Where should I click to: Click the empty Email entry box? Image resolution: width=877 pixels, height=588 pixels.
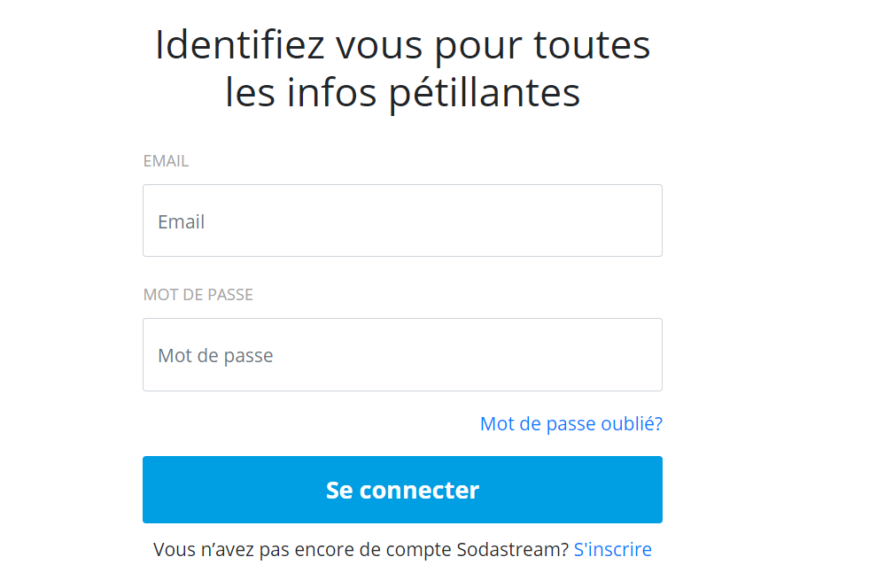click(402, 220)
